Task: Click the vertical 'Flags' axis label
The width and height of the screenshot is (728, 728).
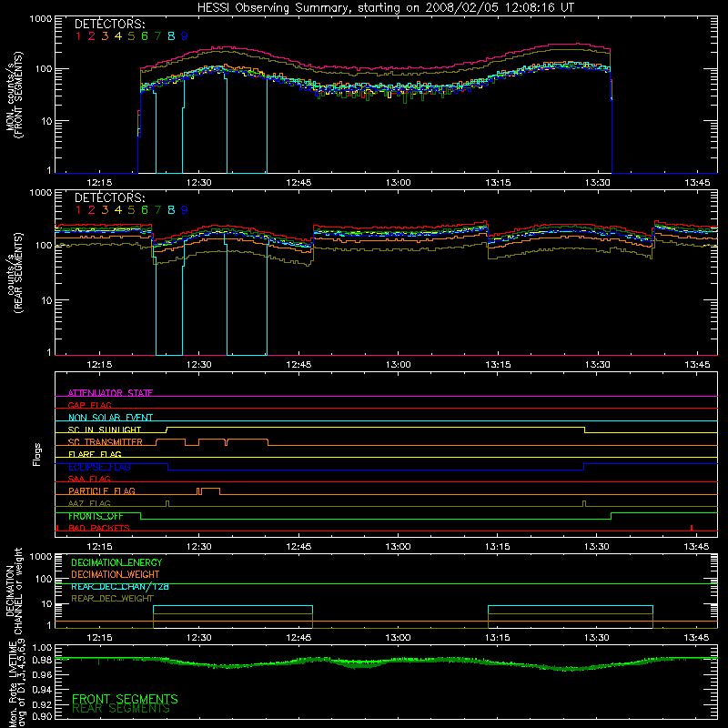Action: pos(37,454)
